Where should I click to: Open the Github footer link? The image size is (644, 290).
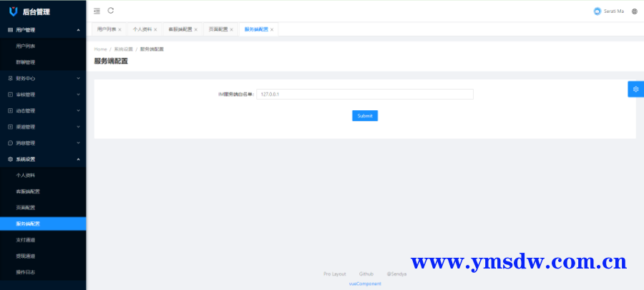(x=366, y=274)
